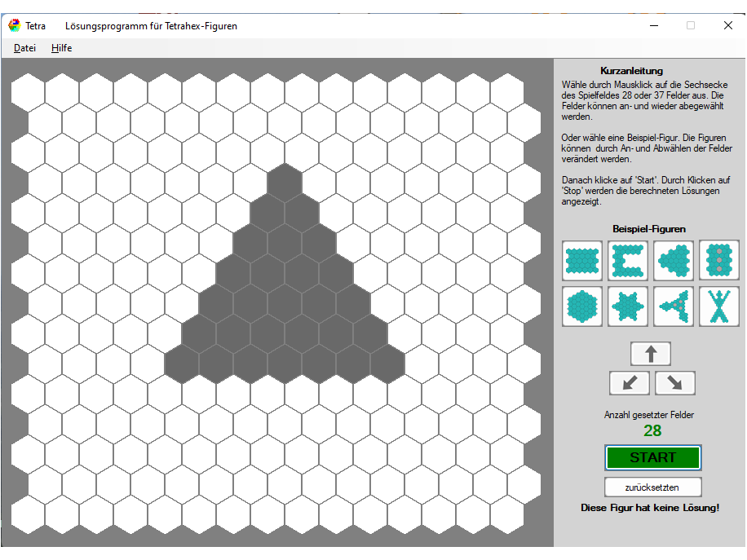Click the green field count "28"
Viewport: 747px width, 560px height.
point(652,431)
